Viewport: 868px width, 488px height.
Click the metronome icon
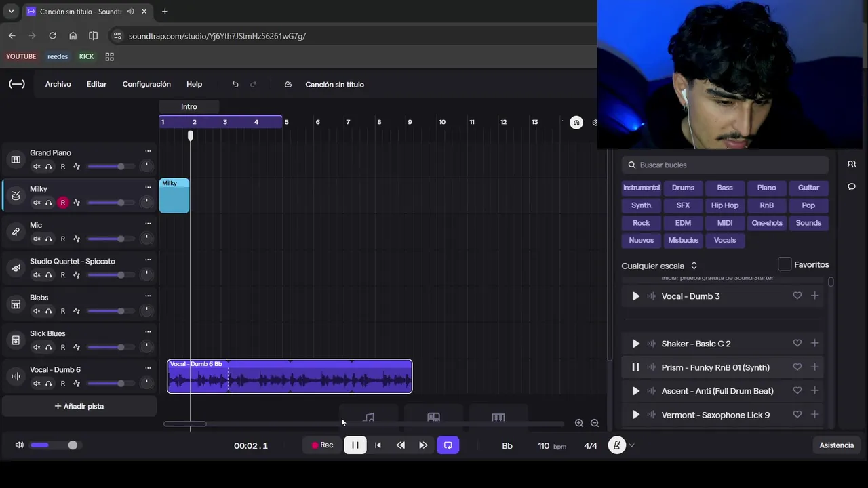616,445
